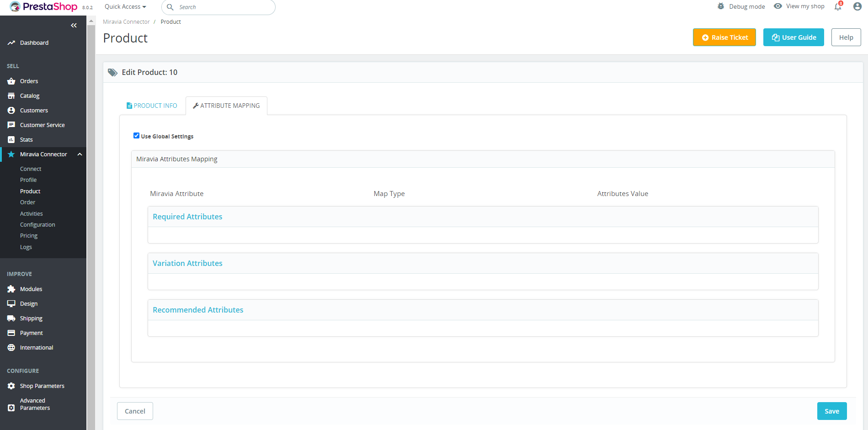Viewport: 868px width, 430px height.
Task: Click the Debug mode link text
Action: coord(747,6)
